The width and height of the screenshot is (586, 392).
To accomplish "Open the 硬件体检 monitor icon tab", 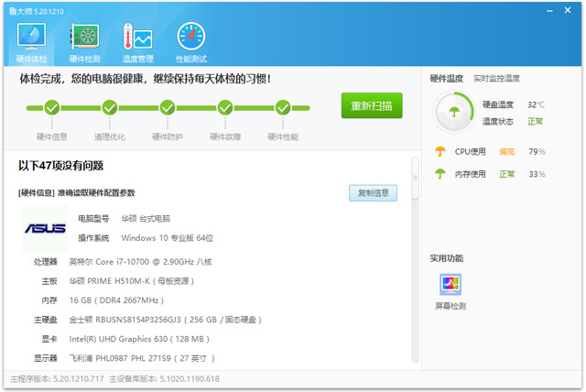I will pos(31,42).
